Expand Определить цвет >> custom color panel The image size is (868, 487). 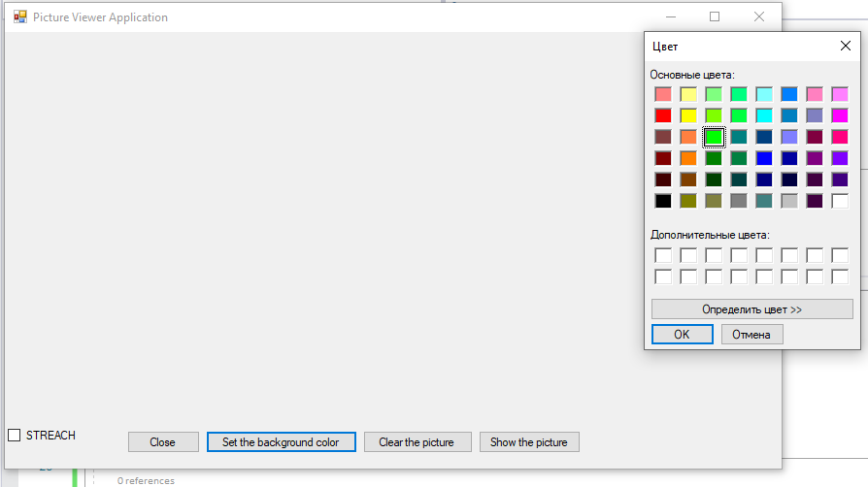tap(751, 309)
